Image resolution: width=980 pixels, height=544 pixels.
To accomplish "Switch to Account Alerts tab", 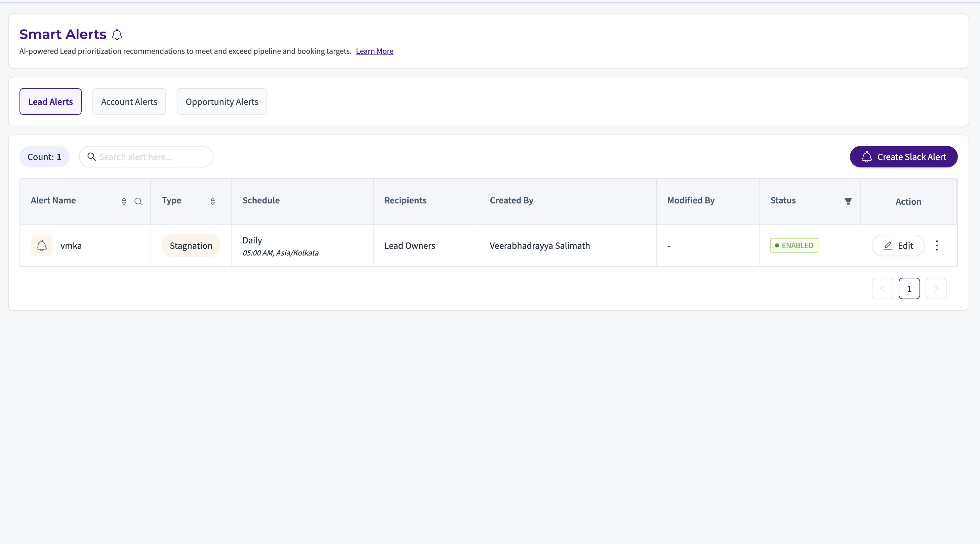I will pyautogui.click(x=129, y=102).
